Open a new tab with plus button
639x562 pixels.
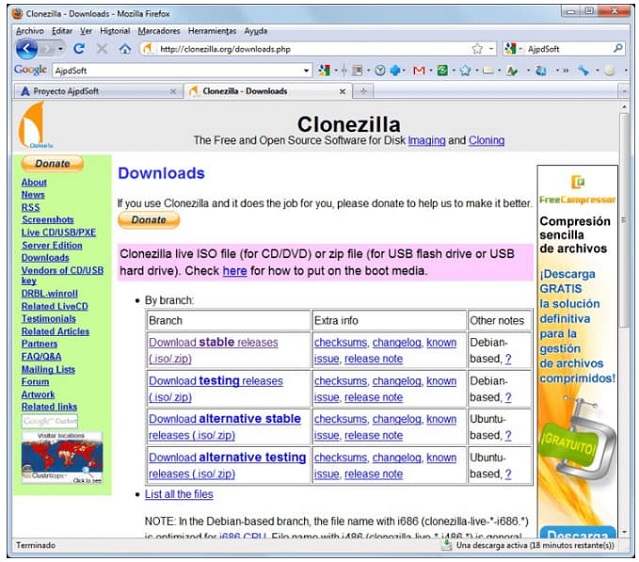(x=364, y=91)
